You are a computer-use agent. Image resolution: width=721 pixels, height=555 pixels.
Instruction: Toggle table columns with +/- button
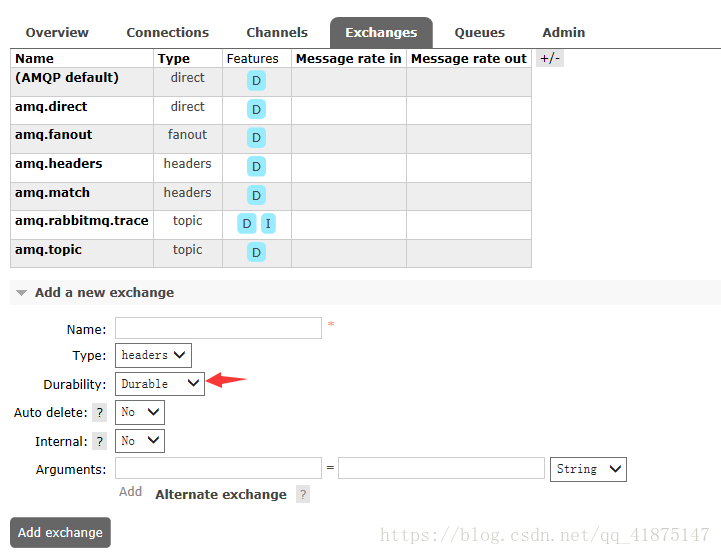click(x=550, y=58)
